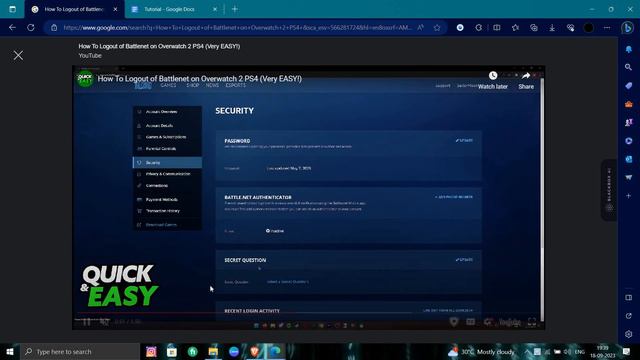Expand hidden system tray icons
The height and width of the screenshot is (360, 640).
527,351
